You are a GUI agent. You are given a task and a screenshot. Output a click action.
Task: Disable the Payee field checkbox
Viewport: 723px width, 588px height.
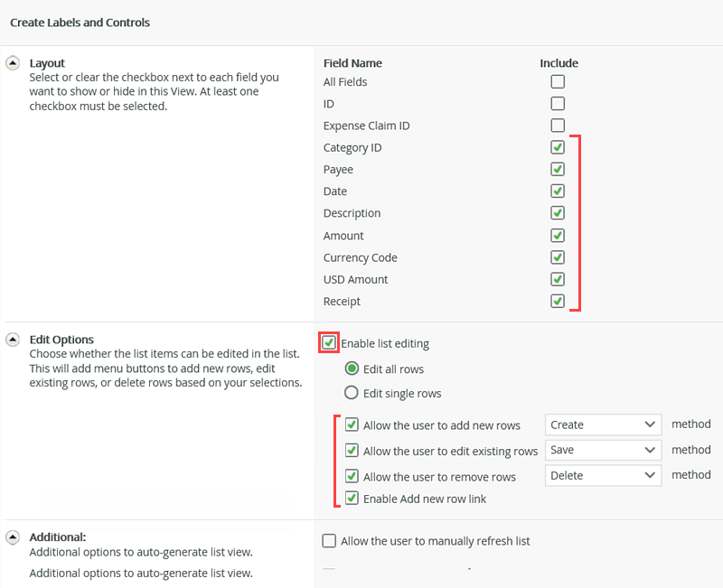tap(558, 169)
